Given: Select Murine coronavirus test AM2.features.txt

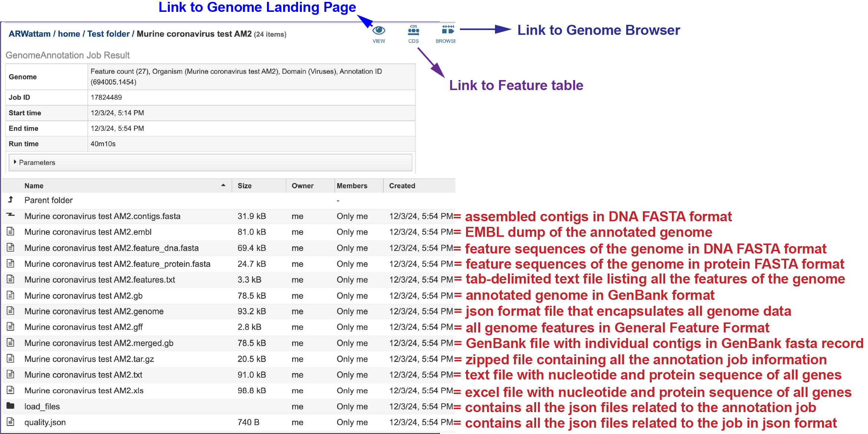Looking at the screenshot, I should [100, 280].
